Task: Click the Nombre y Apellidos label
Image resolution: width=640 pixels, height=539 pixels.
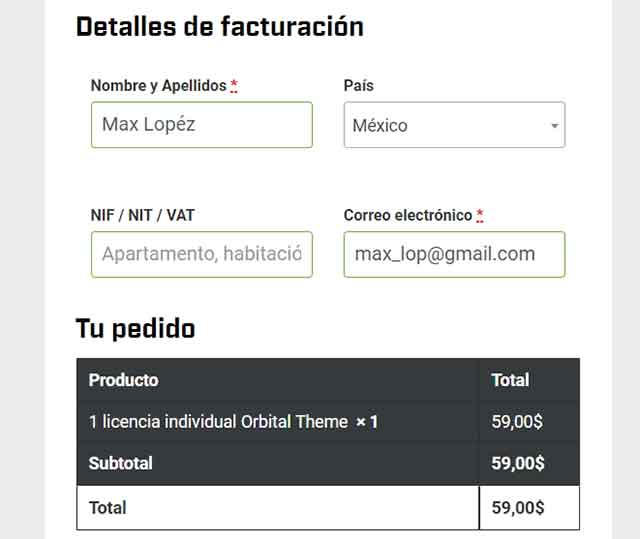Action: [x=158, y=86]
